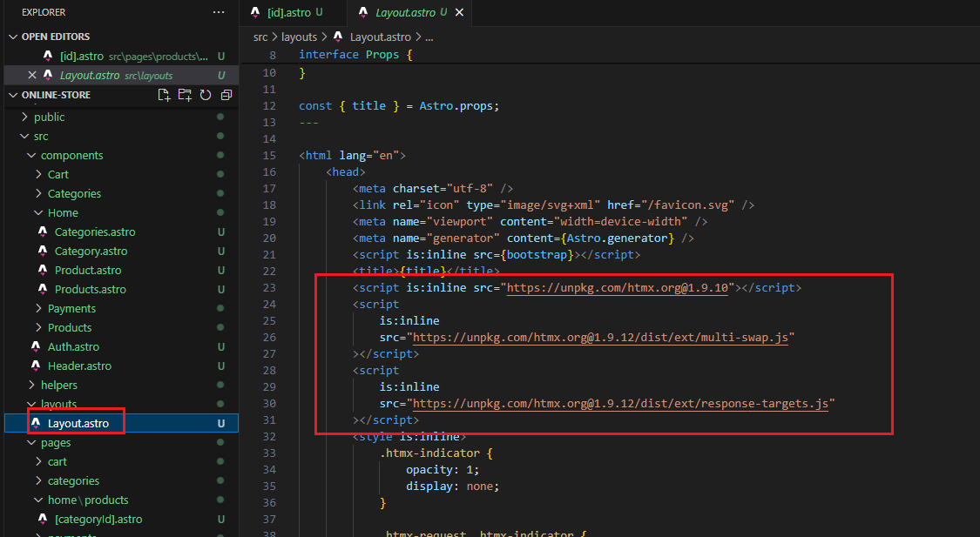Open Explorer more actions ellipsis menu
The height and width of the screenshot is (537, 980).
(218, 12)
